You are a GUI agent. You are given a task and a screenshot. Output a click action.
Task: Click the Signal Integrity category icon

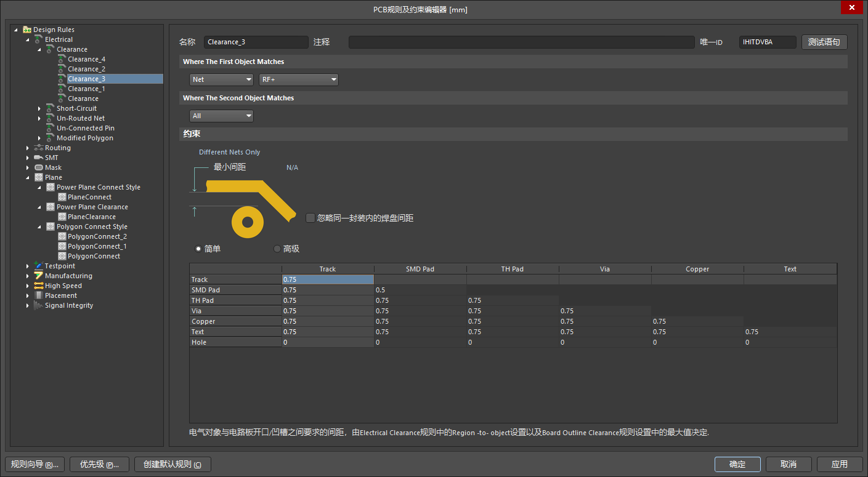tap(39, 305)
